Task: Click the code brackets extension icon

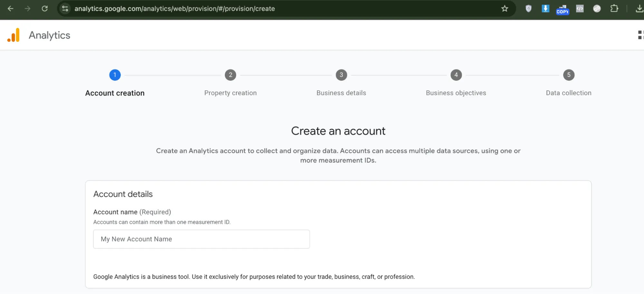Action: [x=580, y=9]
